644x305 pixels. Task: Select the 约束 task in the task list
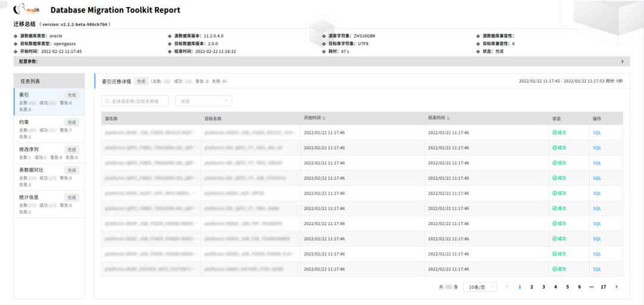click(49, 129)
